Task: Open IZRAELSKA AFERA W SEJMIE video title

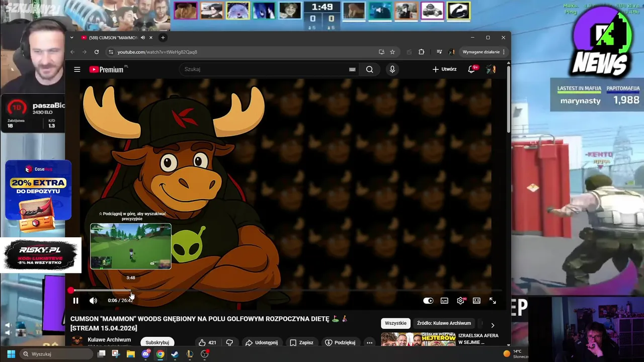Action: (x=478, y=339)
